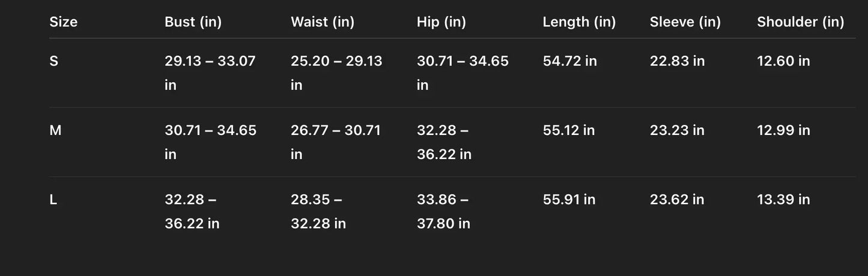
Task: Select the M size row label
Action: (55, 130)
